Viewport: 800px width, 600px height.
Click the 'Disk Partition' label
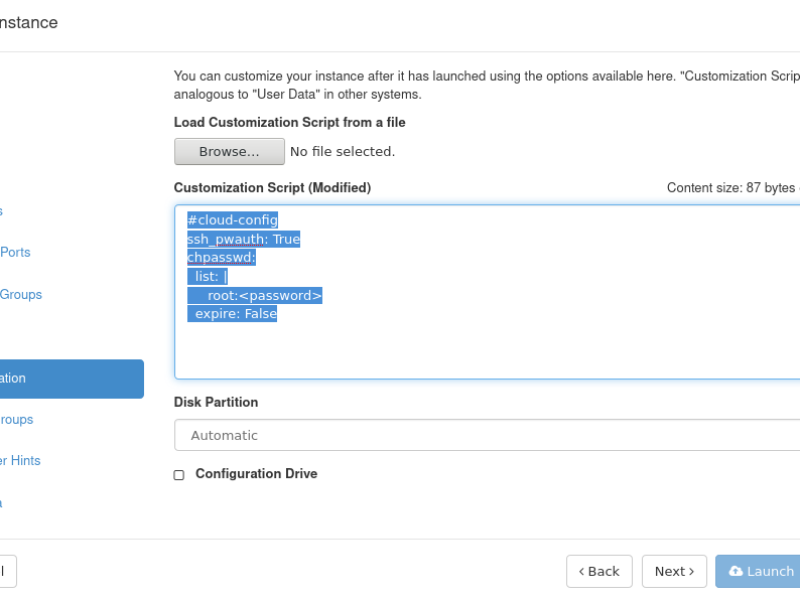216,402
